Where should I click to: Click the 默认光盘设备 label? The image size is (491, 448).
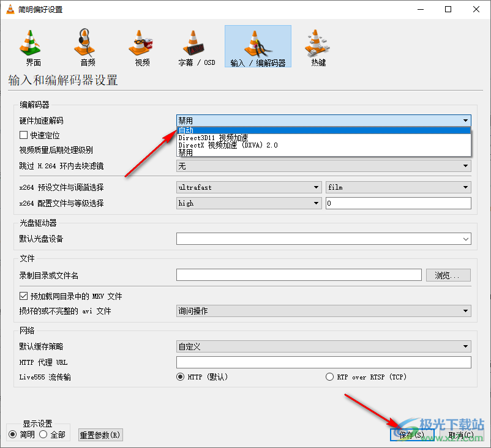pyautogui.click(x=42, y=239)
